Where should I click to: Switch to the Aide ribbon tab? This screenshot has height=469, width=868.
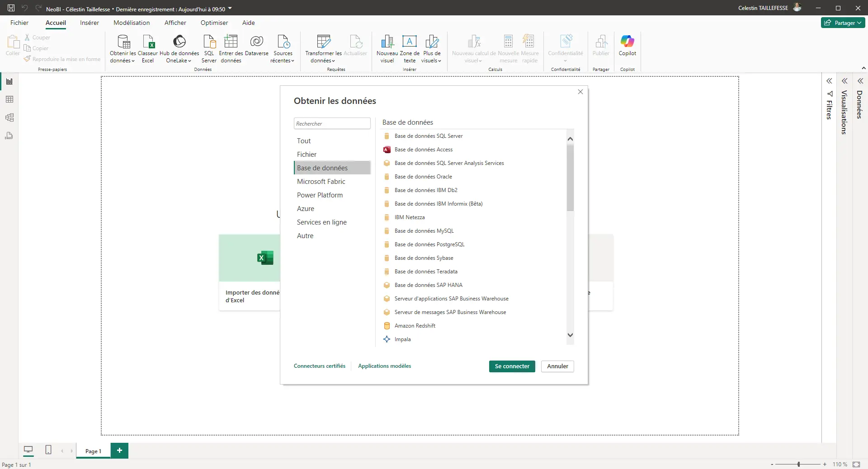[x=249, y=23]
